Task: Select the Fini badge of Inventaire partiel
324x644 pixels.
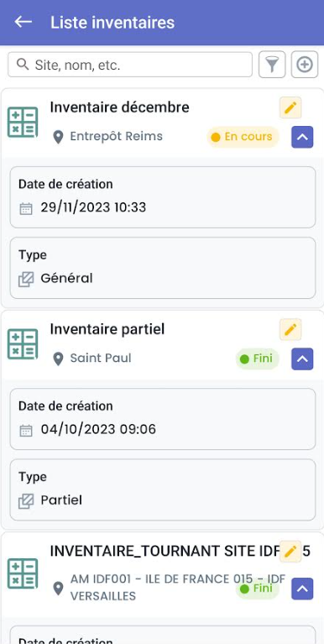Action: click(257, 359)
